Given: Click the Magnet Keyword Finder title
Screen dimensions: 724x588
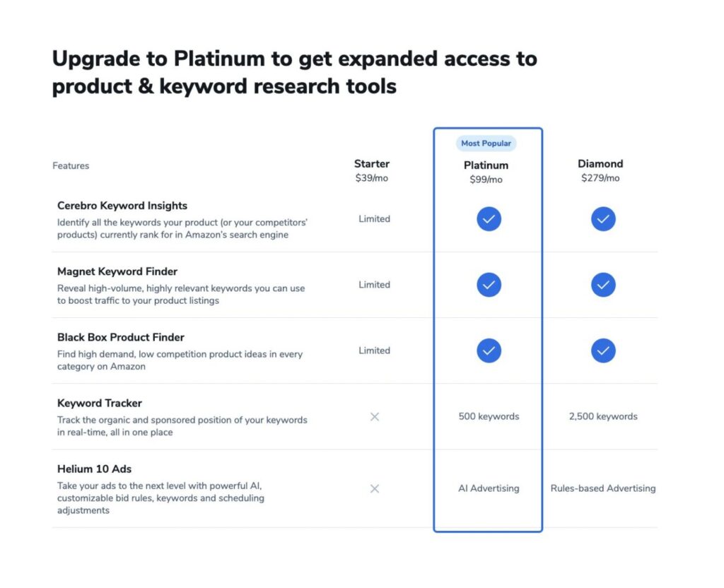Looking at the screenshot, I should (117, 271).
